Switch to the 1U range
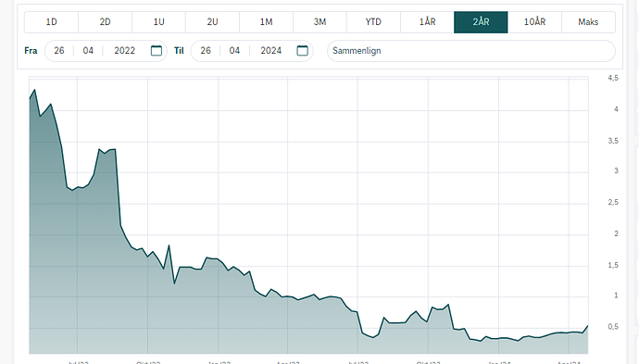The height and width of the screenshot is (364, 639). coord(159,22)
